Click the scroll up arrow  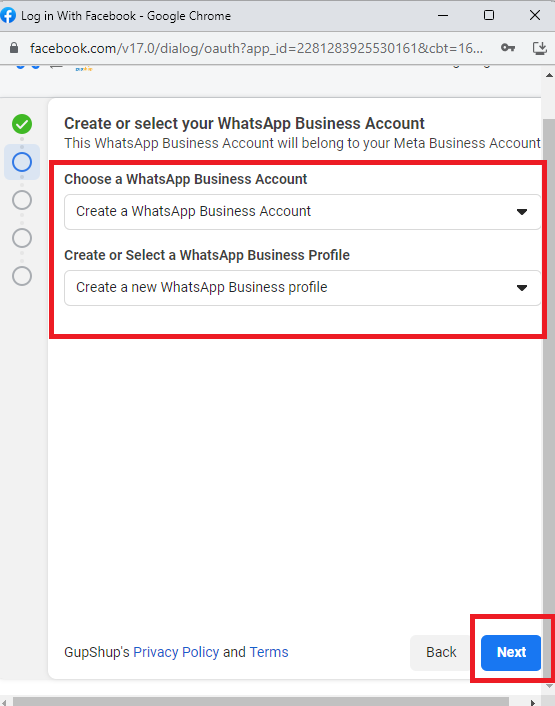click(549, 75)
